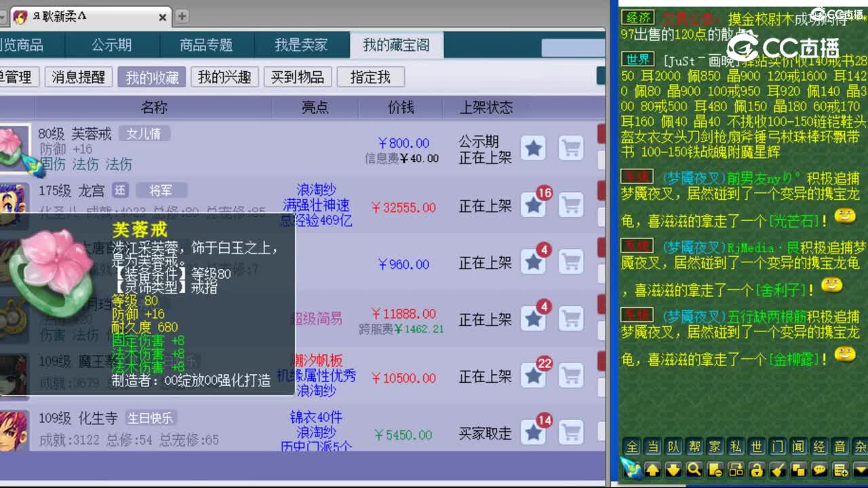This screenshot has width=868, height=488.
Task: Open a new browser tab with plus button
Action: click(x=182, y=16)
